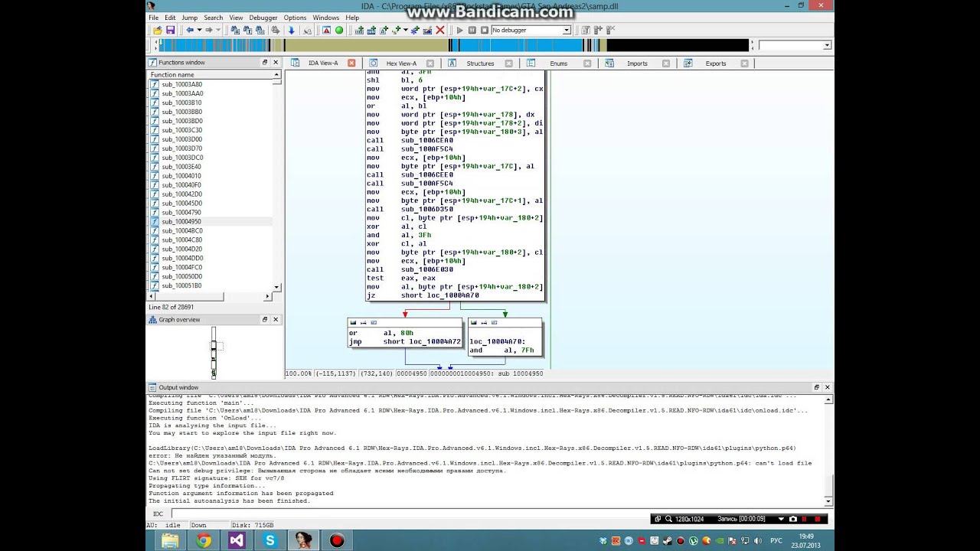Open dropdown right of navigation band
This screenshot has width=980, height=551.
(827, 46)
